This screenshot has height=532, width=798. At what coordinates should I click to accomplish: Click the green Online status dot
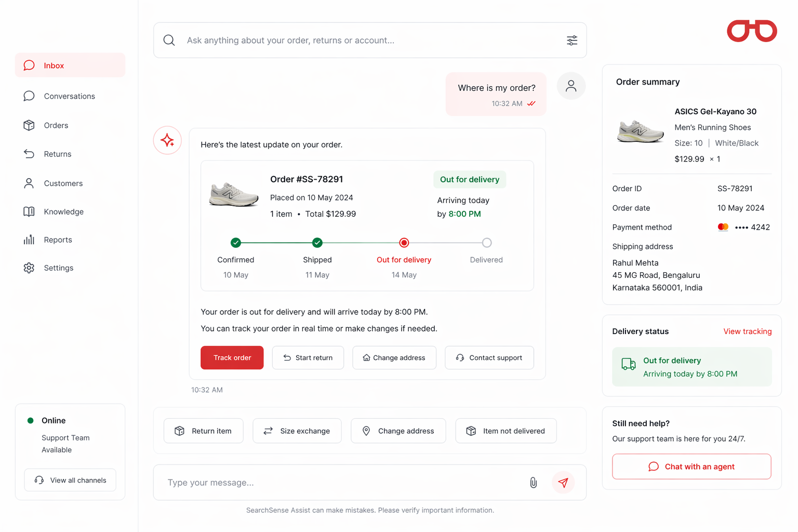point(30,421)
